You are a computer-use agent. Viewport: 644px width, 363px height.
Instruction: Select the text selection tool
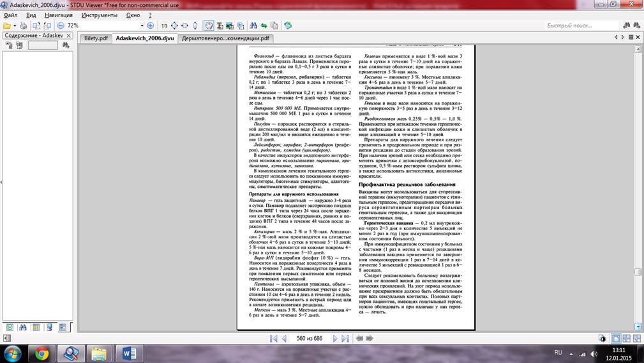point(220,26)
